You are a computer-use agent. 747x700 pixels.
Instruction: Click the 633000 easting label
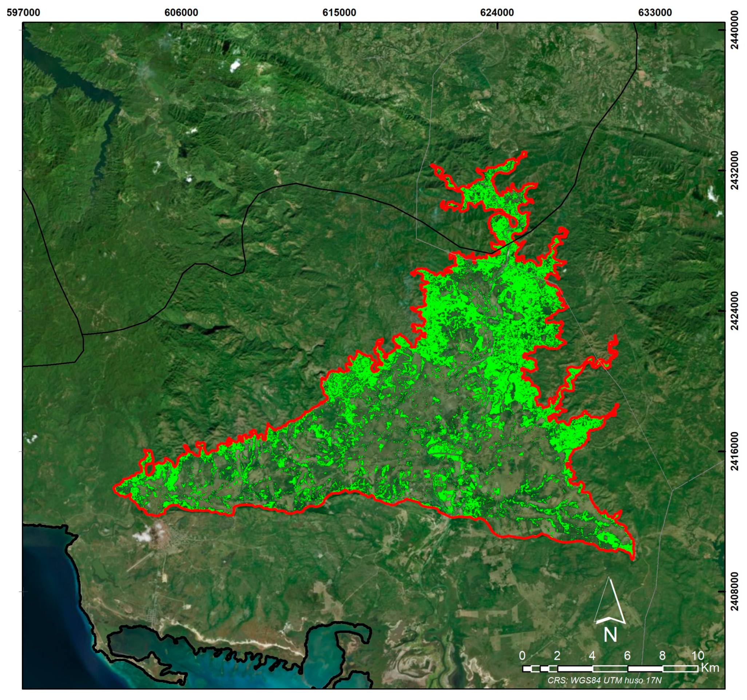point(655,12)
